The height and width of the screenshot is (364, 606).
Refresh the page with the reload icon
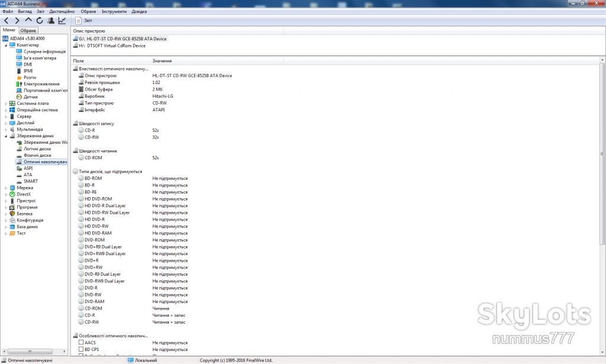coord(40,21)
